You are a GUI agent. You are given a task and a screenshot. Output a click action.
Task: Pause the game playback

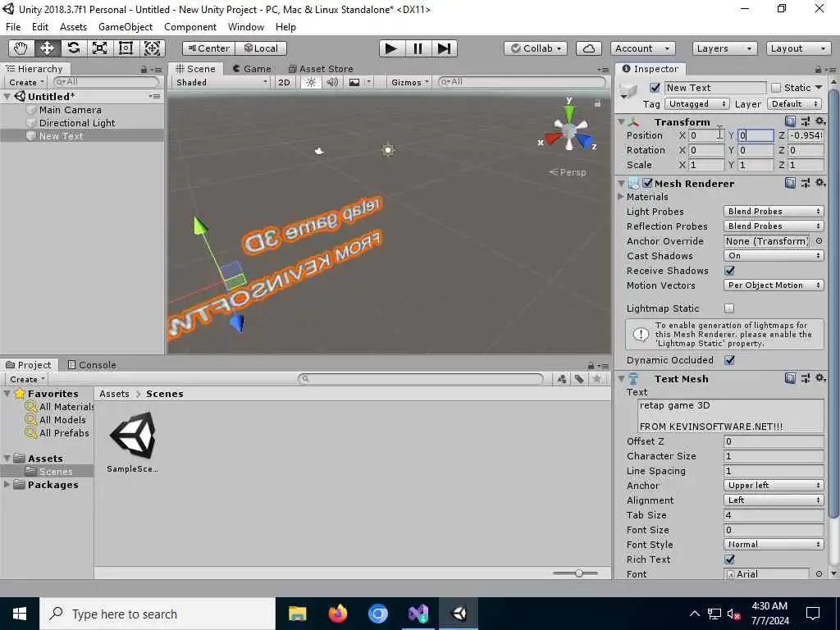tap(418, 48)
